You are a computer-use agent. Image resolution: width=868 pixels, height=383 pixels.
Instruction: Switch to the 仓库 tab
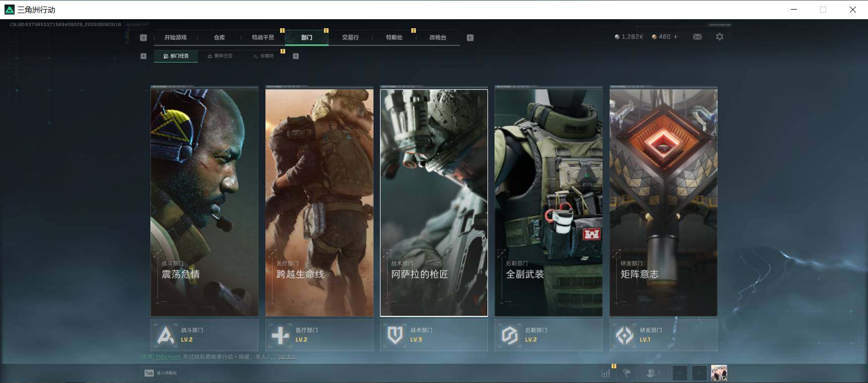(x=219, y=37)
